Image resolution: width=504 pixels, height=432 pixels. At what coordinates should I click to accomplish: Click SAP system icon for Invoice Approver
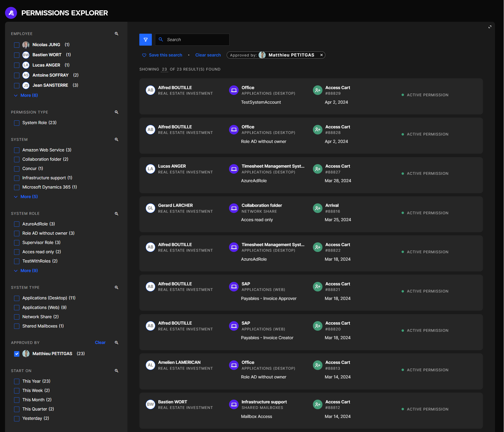234,287
